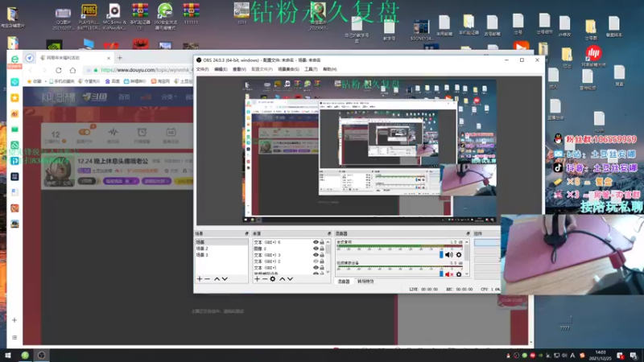Pop out the Sources dock with its float icon
This screenshot has height=362, width=644.
tap(329, 233)
